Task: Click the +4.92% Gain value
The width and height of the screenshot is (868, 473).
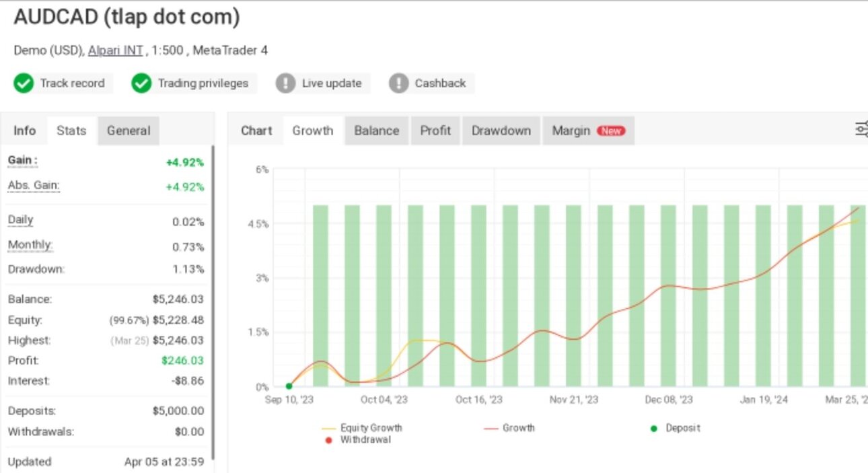Action: click(185, 162)
